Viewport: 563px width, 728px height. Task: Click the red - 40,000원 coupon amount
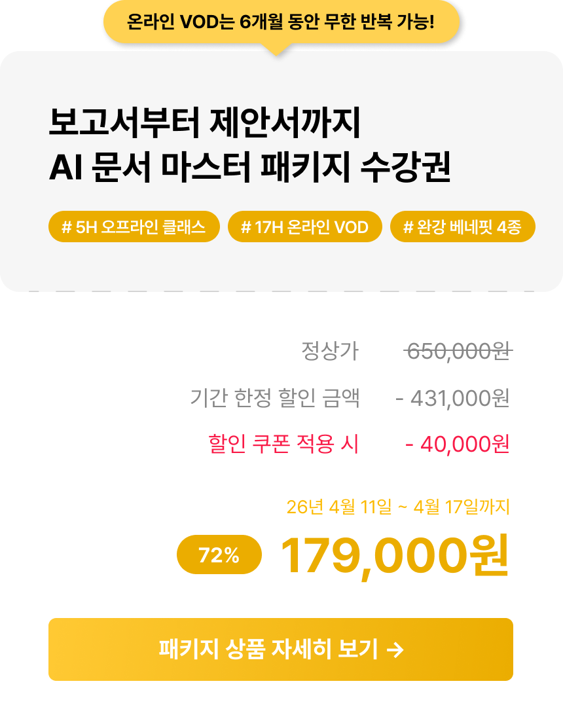click(x=457, y=444)
